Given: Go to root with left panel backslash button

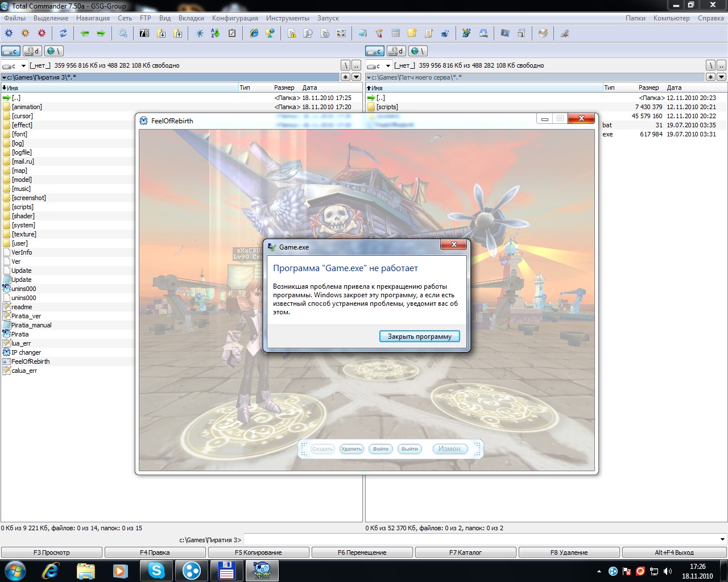Looking at the screenshot, I should point(346,65).
